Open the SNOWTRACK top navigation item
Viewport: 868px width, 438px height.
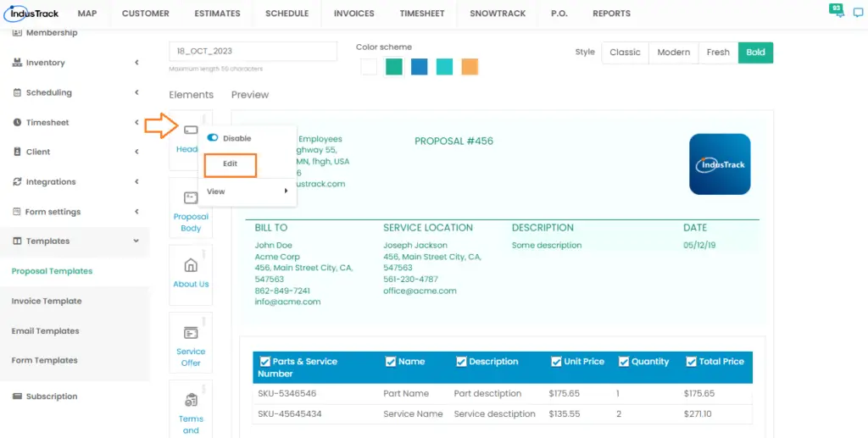(498, 14)
